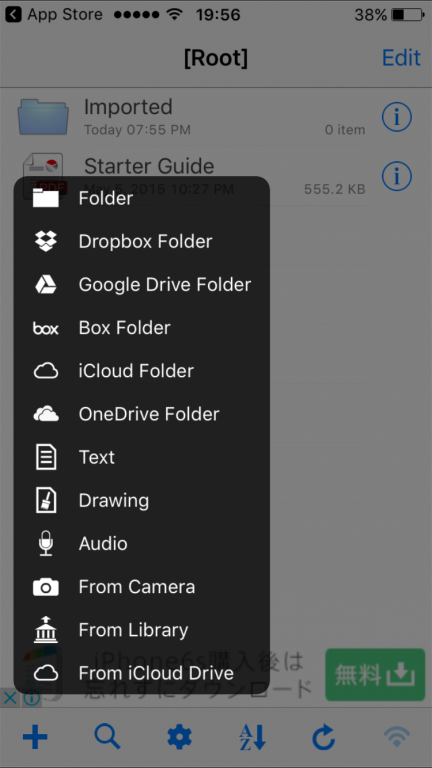Tap the [Root] title text

click(x=216, y=58)
